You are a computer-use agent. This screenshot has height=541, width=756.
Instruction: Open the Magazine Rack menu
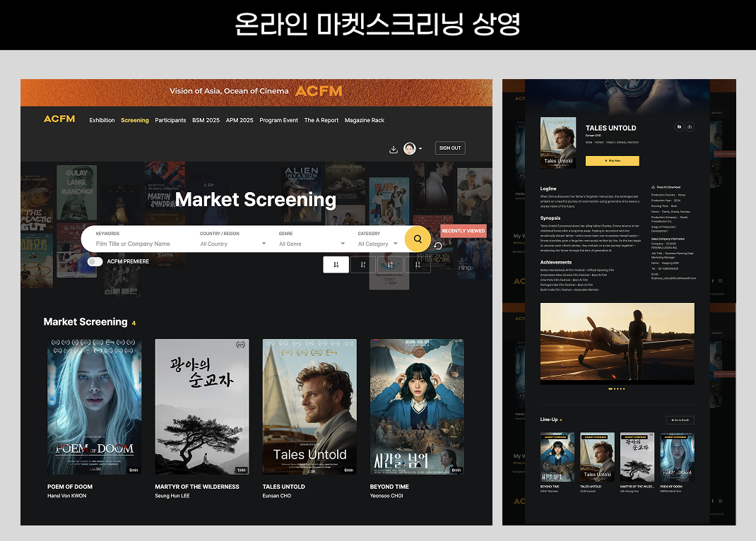(x=365, y=121)
